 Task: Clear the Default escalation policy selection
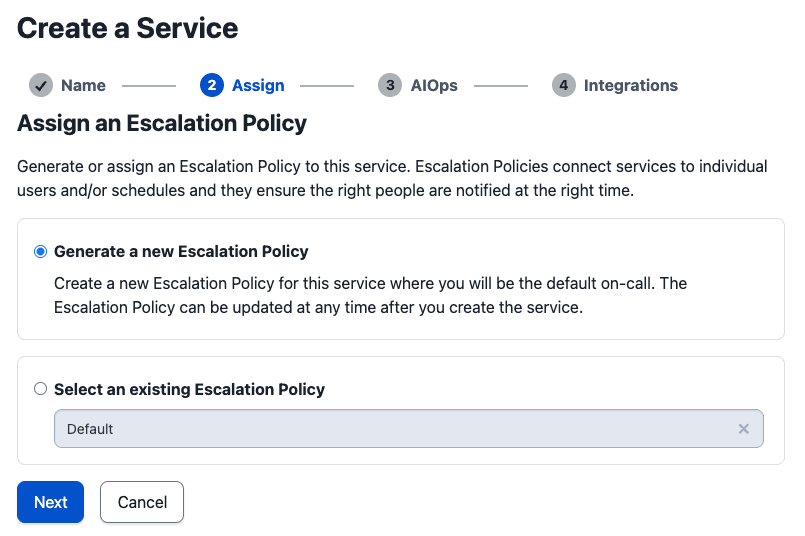click(x=743, y=428)
